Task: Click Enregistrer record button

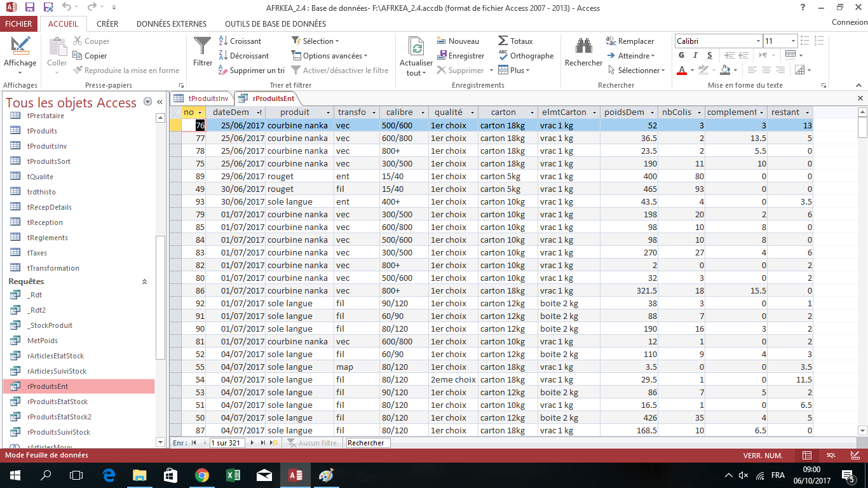Action: point(461,56)
